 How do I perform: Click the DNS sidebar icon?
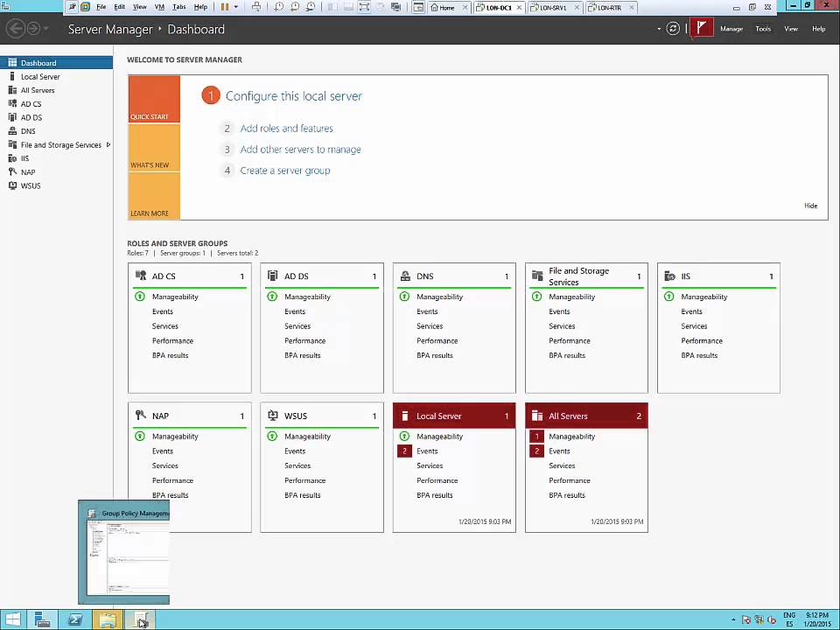coord(12,130)
